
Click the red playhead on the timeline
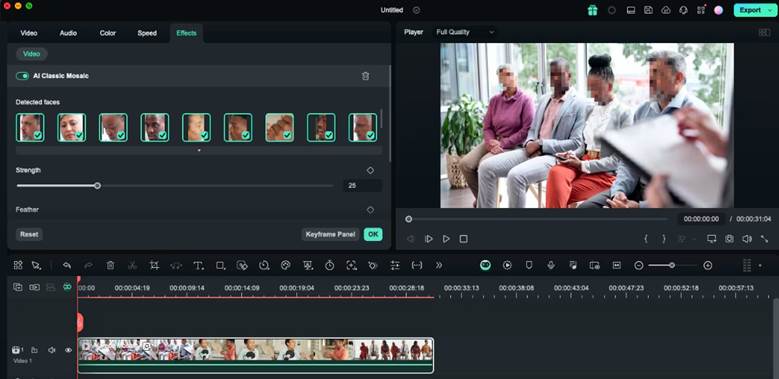(x=79, y=322)
